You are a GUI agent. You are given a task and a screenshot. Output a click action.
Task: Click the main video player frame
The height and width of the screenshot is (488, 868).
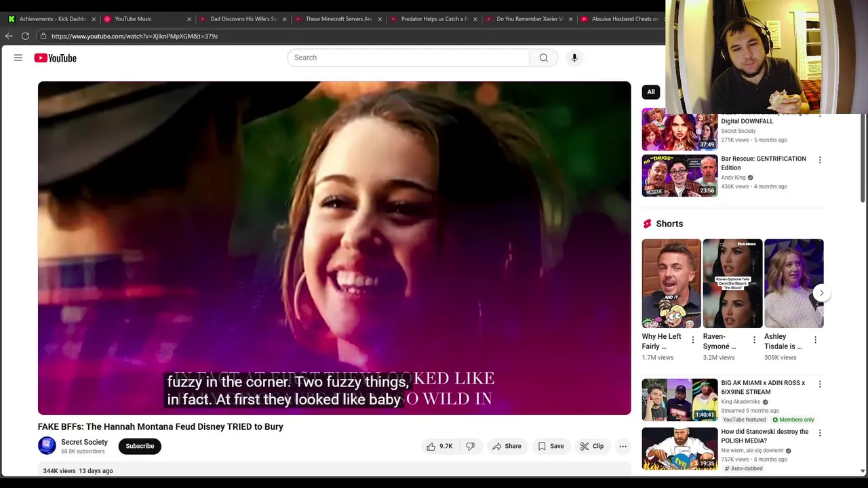[334, 248]
